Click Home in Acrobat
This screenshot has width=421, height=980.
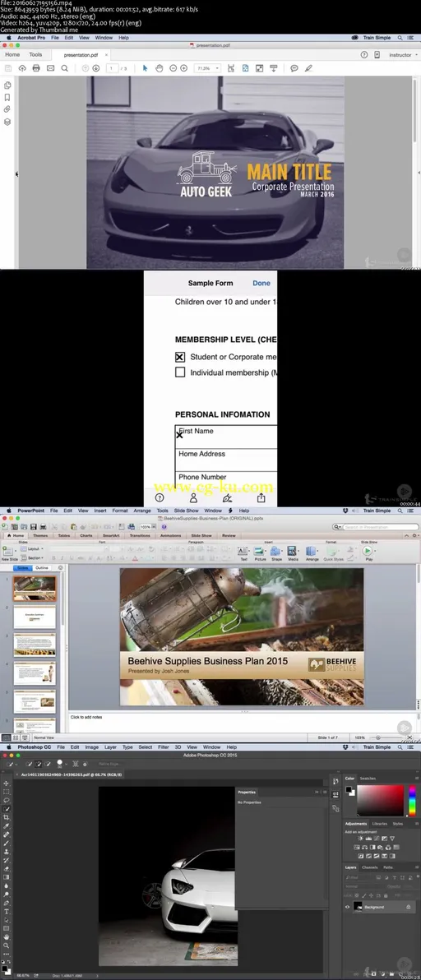[12, 55]
